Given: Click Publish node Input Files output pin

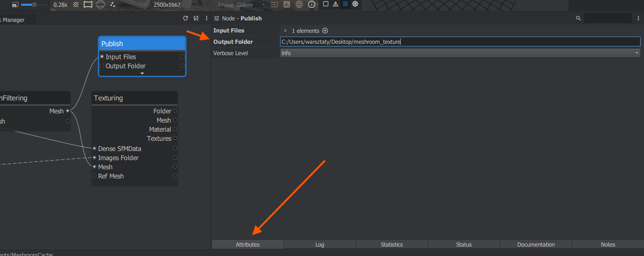Looking at the screenshot, I should tap(182, 56).
